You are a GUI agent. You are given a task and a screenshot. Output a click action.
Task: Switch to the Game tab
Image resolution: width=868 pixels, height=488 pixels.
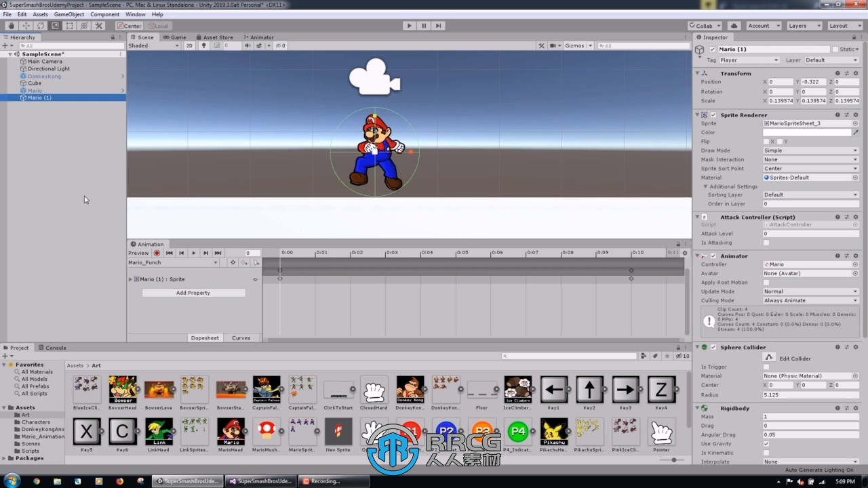tap(174, 37)
